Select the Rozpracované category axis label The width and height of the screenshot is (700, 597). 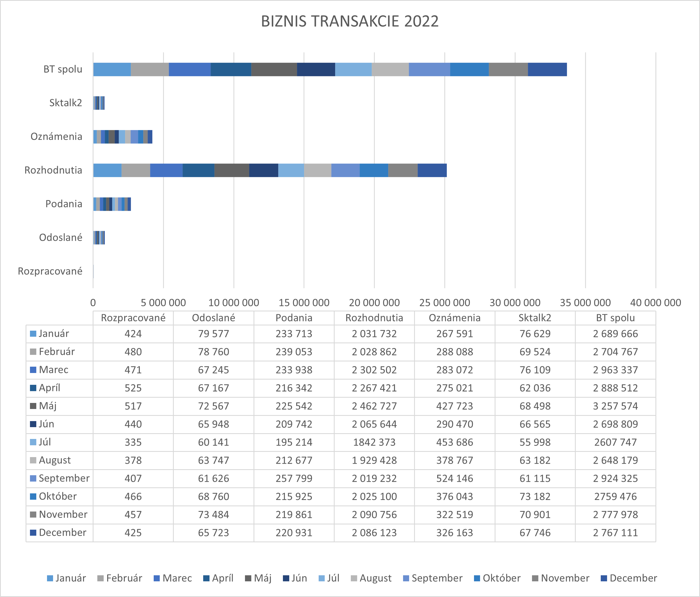(50, 271)
